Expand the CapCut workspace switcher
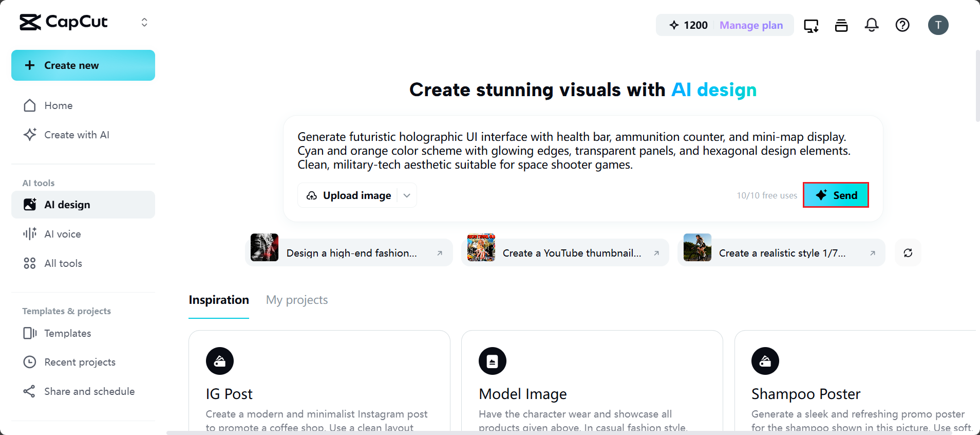The image size is (980, 435). (144, 22)
